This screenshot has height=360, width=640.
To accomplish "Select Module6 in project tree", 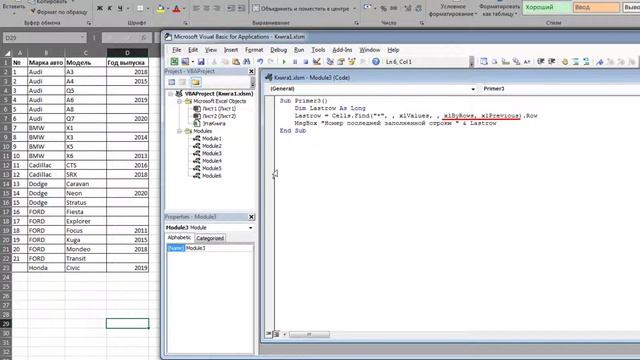I will (x=212, y=176).
